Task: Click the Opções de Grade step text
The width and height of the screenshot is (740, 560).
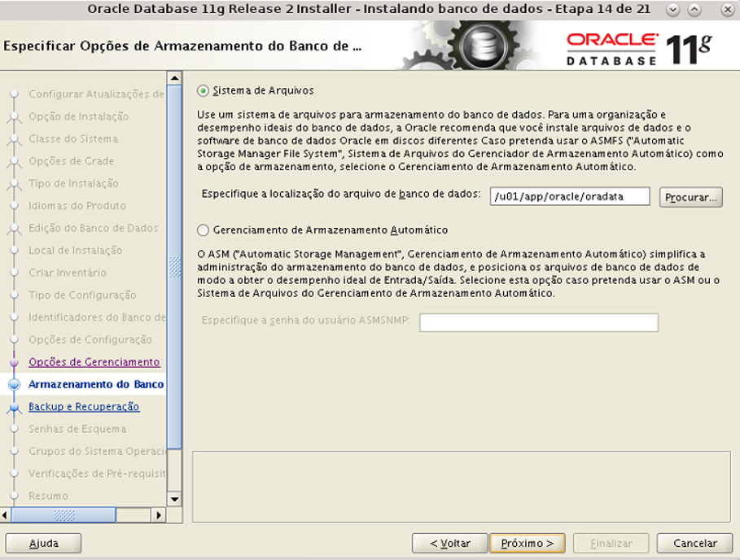Action: tap(72, 161)
